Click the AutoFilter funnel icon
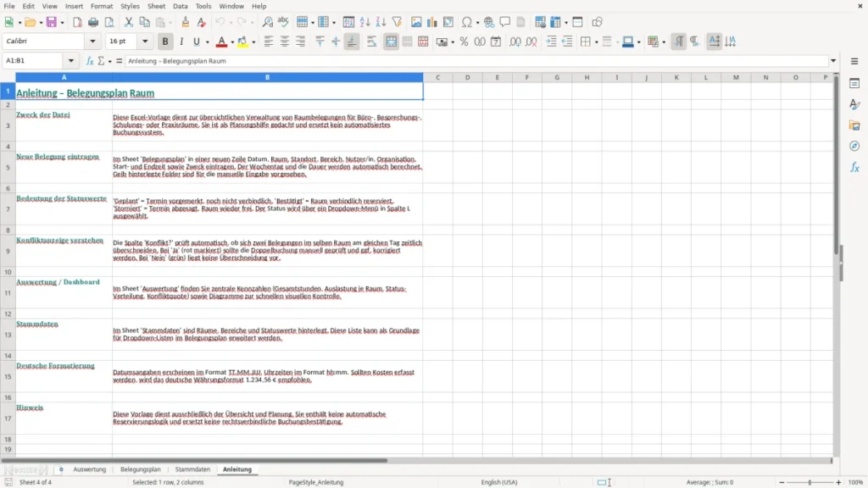 397,22
